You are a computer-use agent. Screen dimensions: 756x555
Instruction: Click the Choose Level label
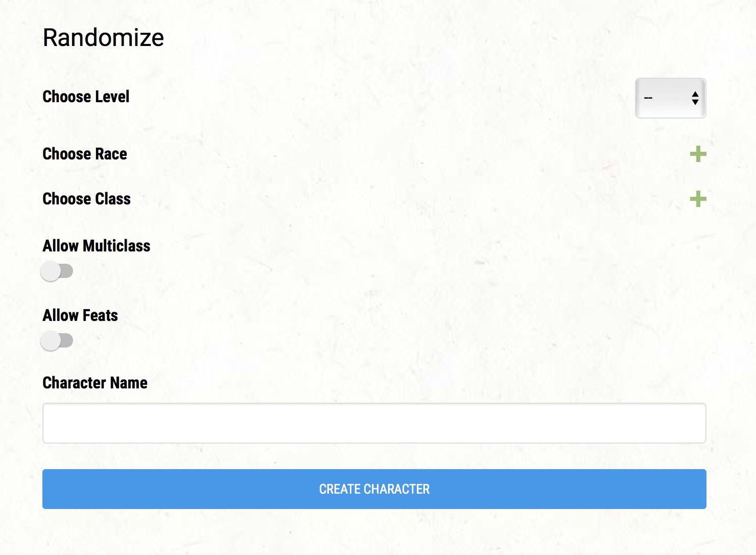(86, 97)
